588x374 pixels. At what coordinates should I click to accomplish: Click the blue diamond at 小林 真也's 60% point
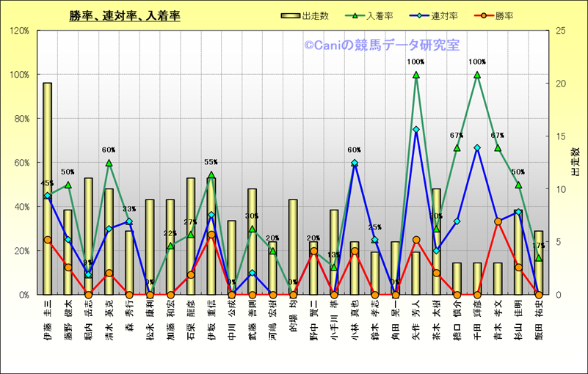coord(355,164)
